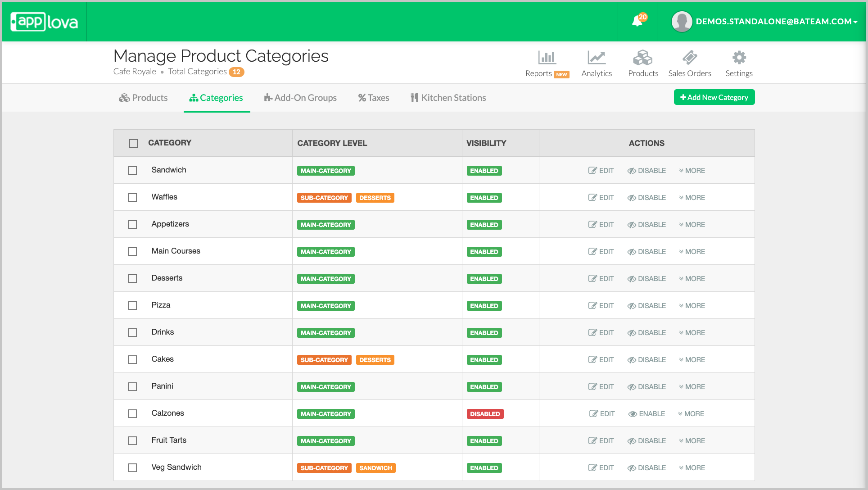Viewport: 868px width, 490px height.
Task: Click the DESSERTS parent tag on Cakes row
Action: click(375, 360)
